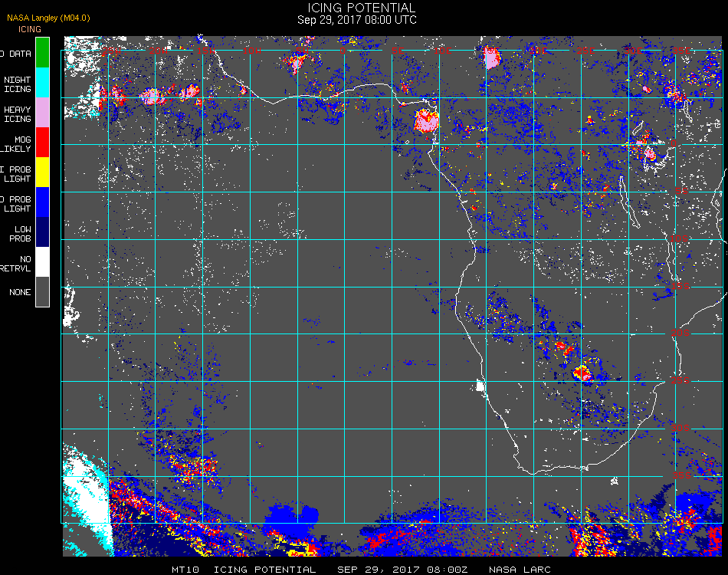Click the LOW PROB legend label
The width and height of the screenshot is (728, 575).
(20, 234)
